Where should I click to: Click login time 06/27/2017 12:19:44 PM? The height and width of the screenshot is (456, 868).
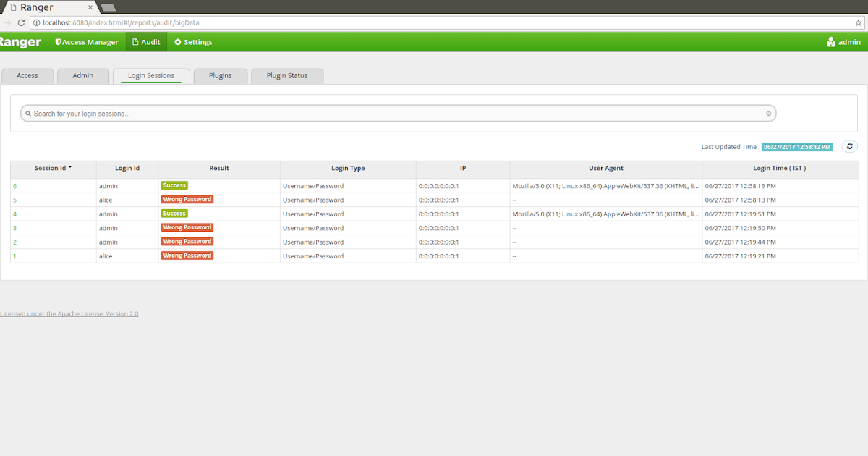click(x=740, y=242)
